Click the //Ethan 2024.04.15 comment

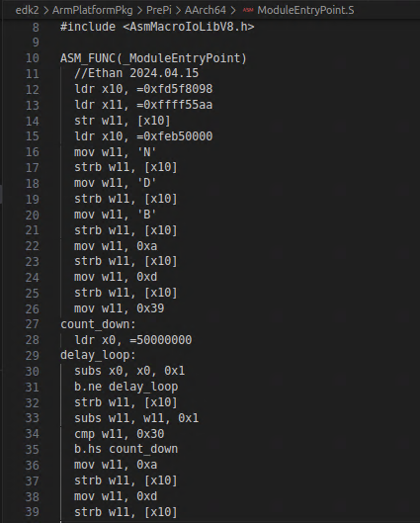136,73
